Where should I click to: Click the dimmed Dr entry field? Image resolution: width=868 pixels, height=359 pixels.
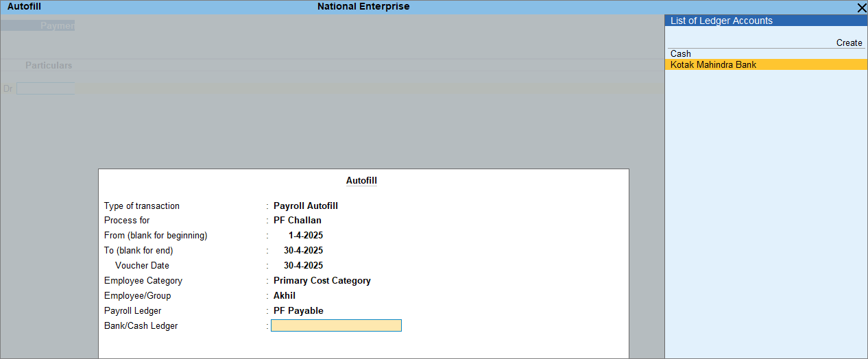[x=45, y=88]
